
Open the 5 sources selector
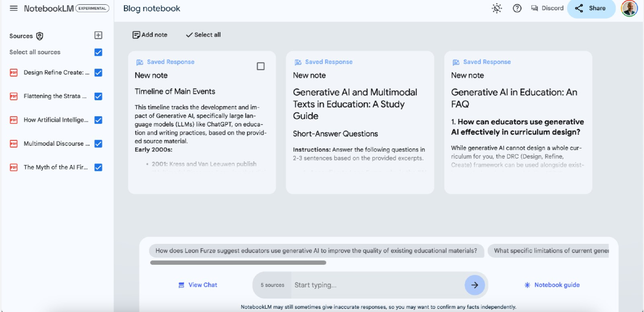(x=273, y=285)
